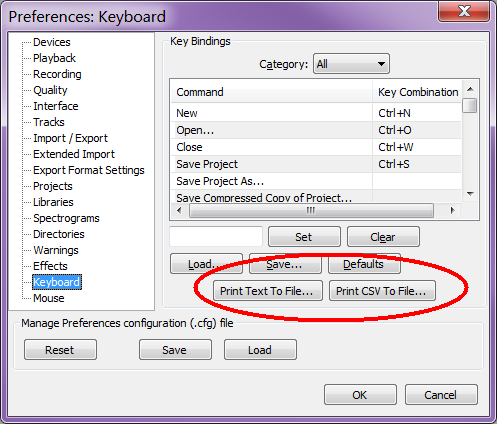The image size is (497, 424).
Task: Reset the preferences configuration file
Action: tap(60, 350)
